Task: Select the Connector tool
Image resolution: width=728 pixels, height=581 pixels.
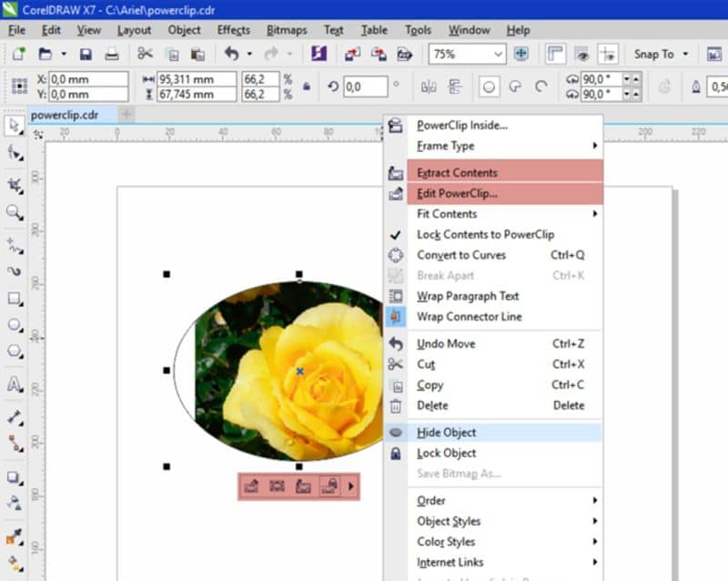Action: click(x=14, y=443)
